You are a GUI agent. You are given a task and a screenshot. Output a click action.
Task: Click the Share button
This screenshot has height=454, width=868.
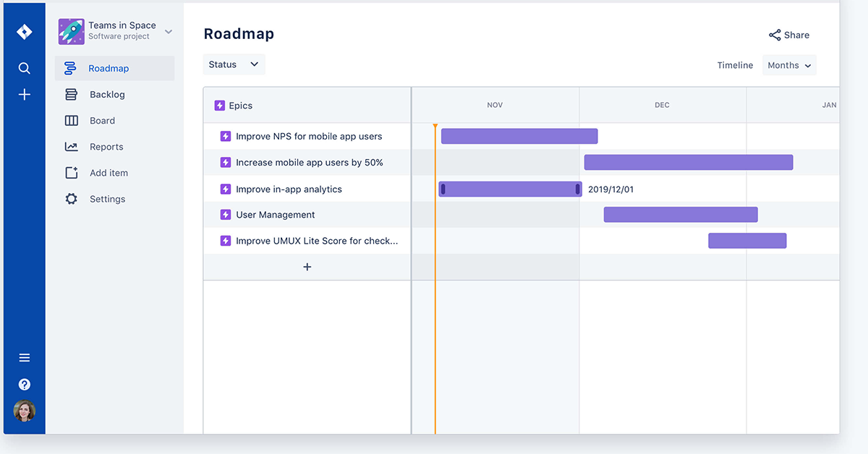click(x=788, y=35)
